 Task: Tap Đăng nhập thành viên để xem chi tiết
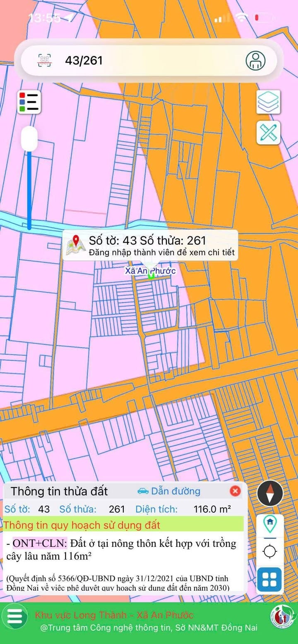pos(161,252)
